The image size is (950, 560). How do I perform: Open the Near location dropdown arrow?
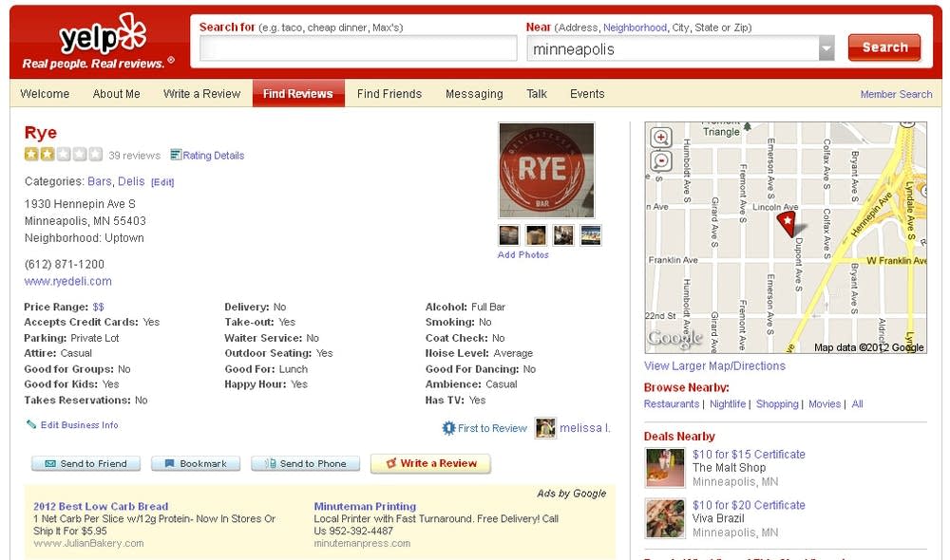(826, 48)
